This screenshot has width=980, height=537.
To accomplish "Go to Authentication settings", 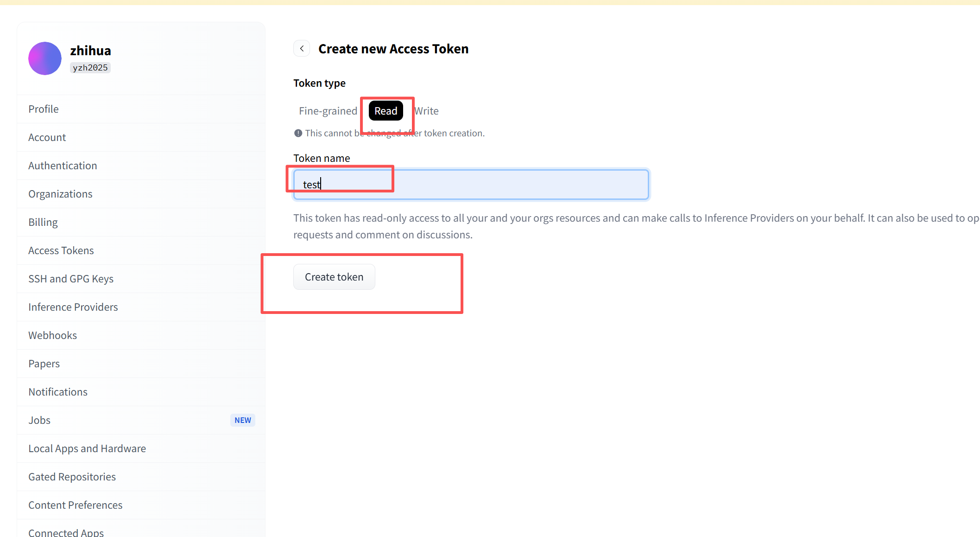I will [x=63, y=166].
